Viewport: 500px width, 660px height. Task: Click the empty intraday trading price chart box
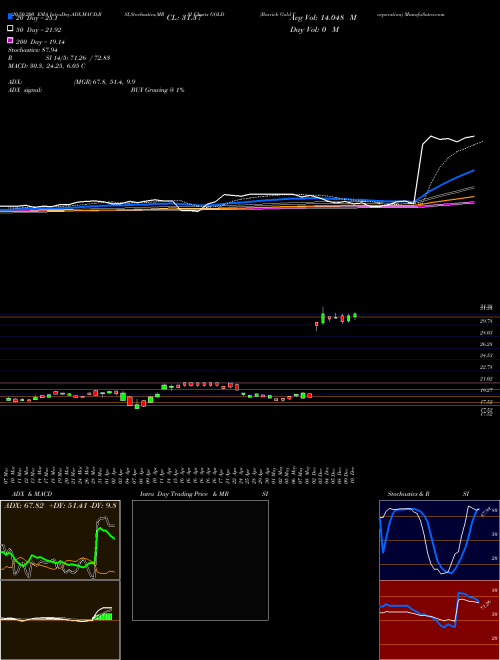pyautogui.click(x=200, y=560)
